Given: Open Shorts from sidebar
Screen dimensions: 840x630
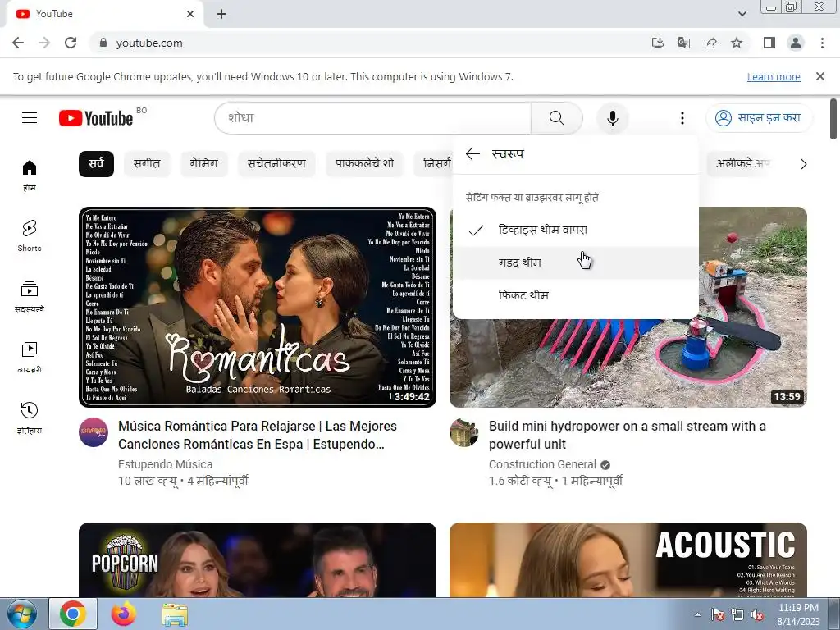Looking at the screenshot, I should 30,235.
